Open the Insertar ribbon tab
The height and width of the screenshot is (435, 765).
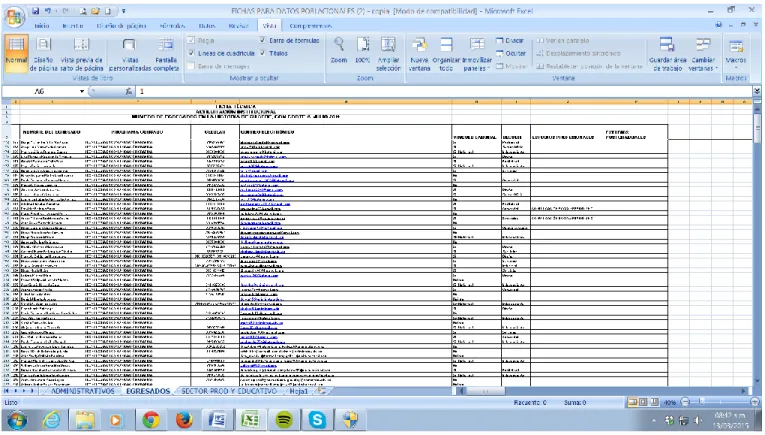pos(73,26)
